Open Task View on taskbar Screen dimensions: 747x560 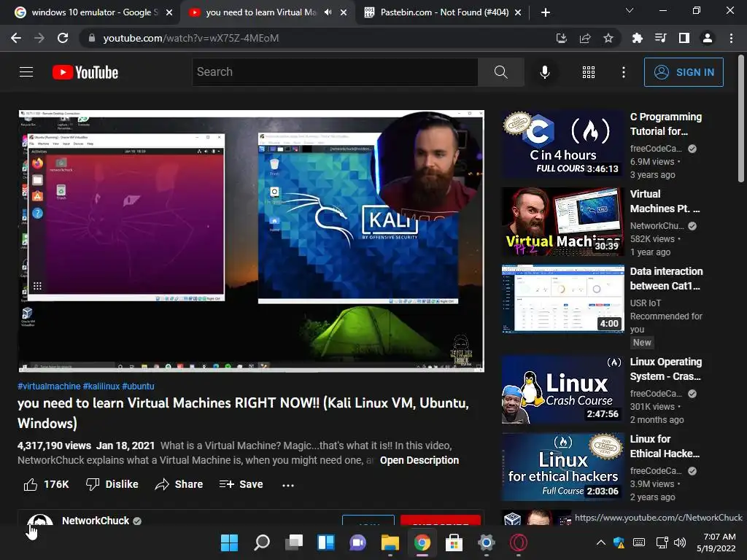click(294, 542)
